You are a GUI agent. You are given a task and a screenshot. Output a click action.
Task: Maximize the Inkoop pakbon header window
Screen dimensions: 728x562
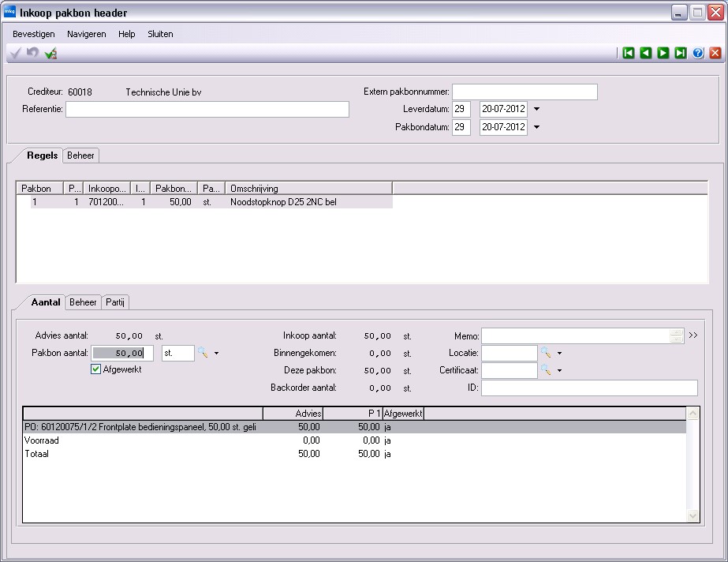click(x=697, y=13)
